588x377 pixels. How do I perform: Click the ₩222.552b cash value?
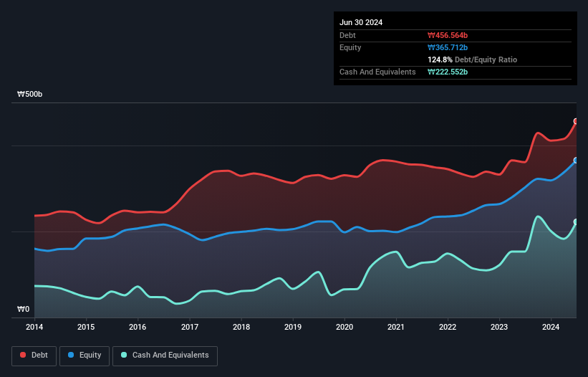(448, 72)
